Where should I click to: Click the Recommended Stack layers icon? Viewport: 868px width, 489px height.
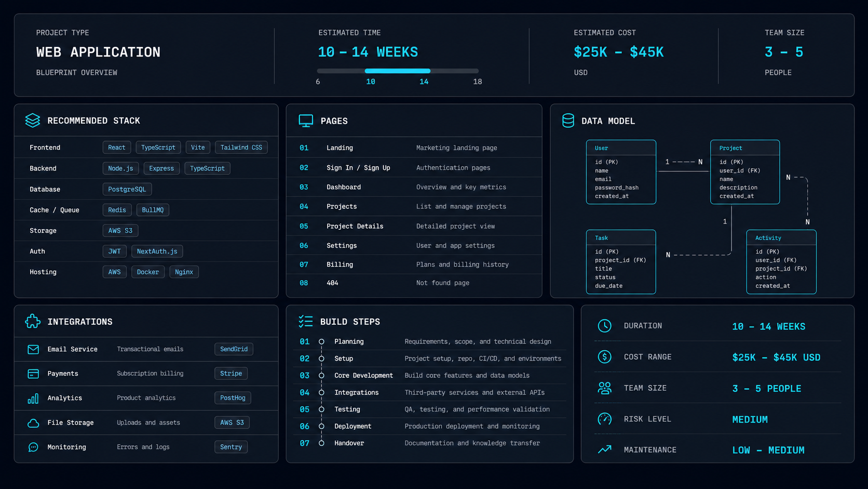pyautogui.click(x=33, y=121)
